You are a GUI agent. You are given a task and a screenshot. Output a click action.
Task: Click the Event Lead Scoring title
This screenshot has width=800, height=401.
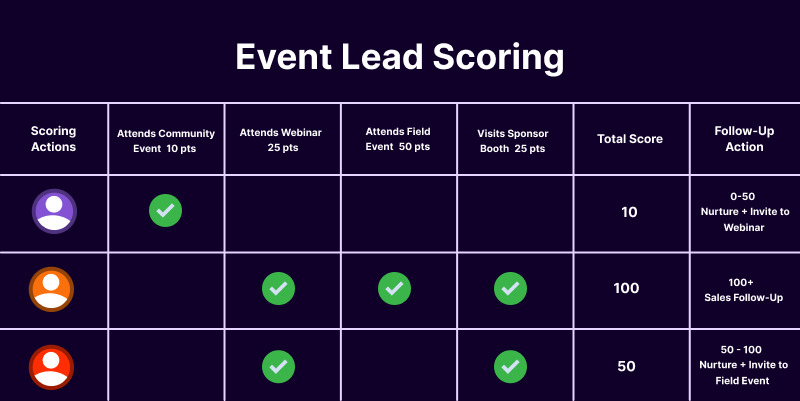[x=400, y=56]
